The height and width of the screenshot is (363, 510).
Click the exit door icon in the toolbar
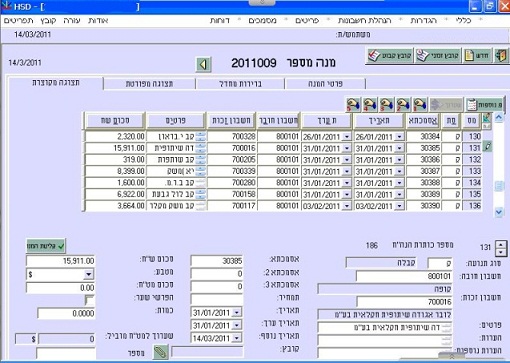pos(501,56)
